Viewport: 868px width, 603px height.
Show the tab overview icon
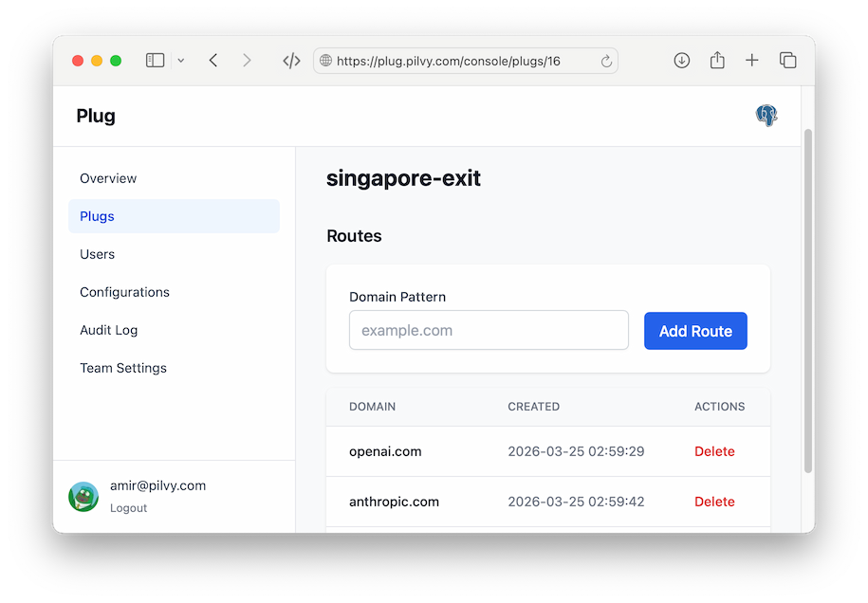[787, 60]
